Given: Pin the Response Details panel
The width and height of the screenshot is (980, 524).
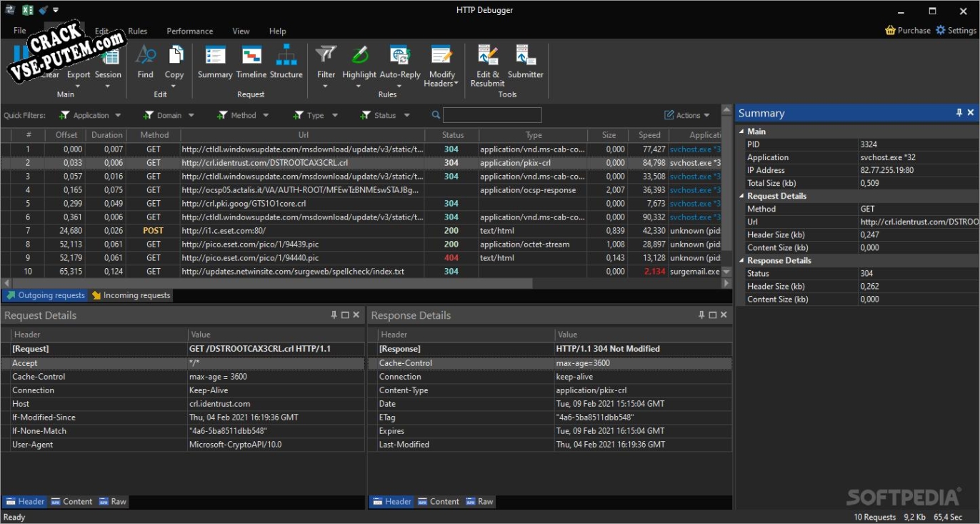Looking at the screenshot, I should [701, 315].
